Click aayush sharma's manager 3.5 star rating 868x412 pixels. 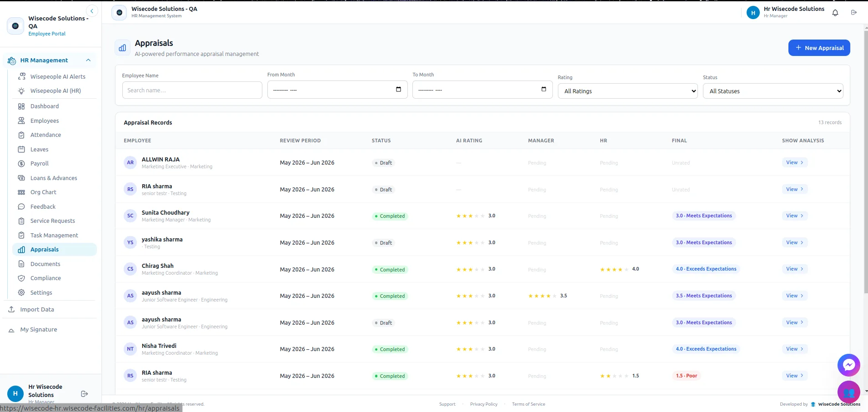pyautogui.click(x=547, y=296)
